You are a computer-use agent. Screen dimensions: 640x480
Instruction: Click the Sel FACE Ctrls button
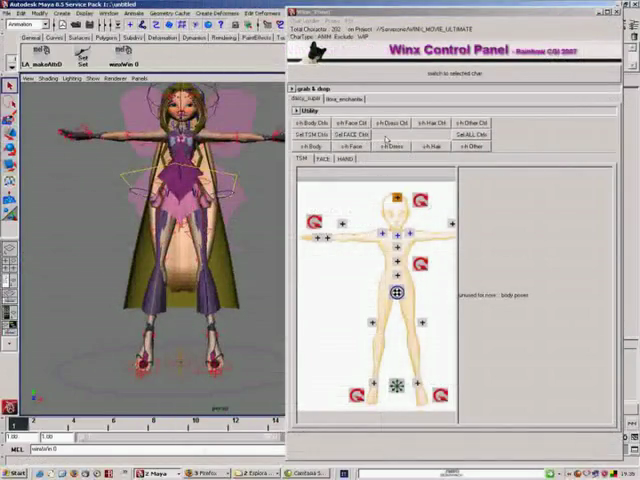tap(351, 135)
